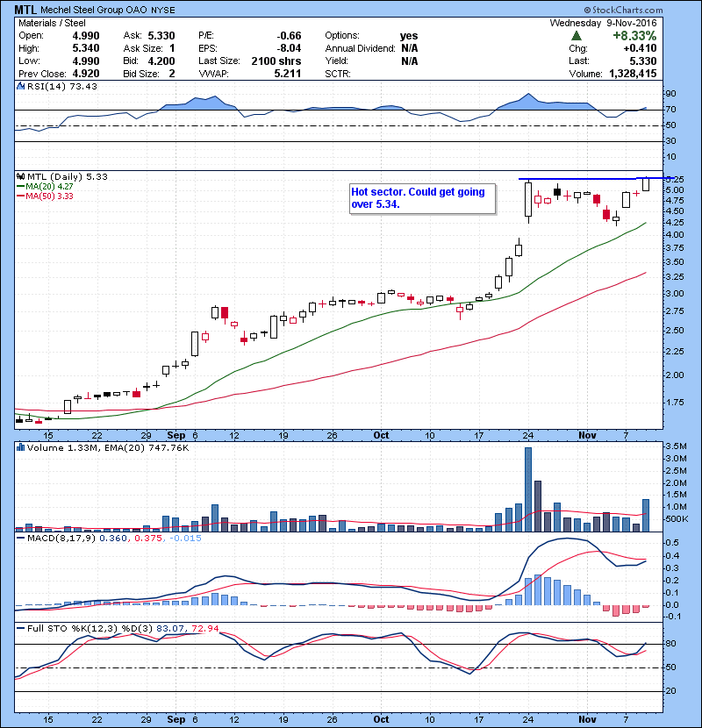Image resolution: width=702 pixels, height=728 pixels.
Task: Click the VWAP value 5.211
Action: [x=288, y=74]
